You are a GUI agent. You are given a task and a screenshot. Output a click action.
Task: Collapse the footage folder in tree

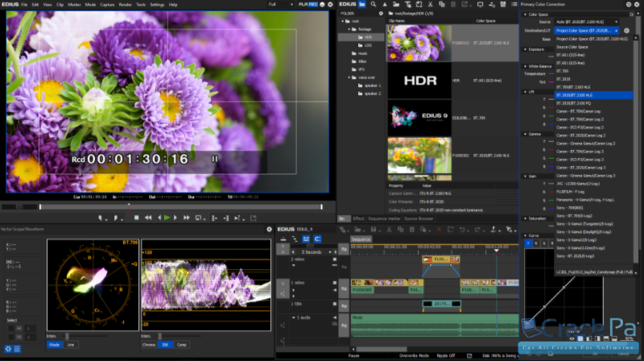pyautogui.click(x=349, y=29)
